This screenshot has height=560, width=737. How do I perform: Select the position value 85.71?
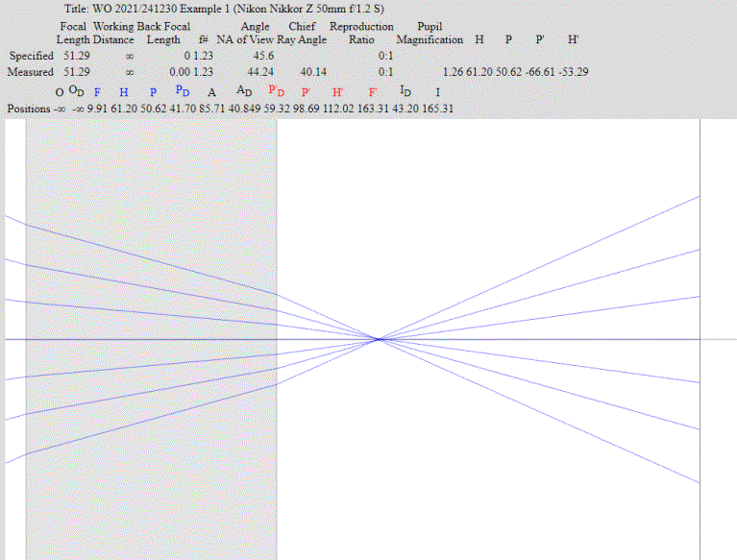tap(211, 109)
